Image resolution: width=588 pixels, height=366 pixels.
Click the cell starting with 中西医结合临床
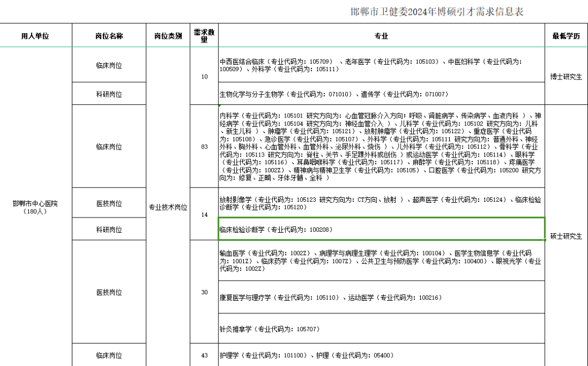tap(381, 65)
